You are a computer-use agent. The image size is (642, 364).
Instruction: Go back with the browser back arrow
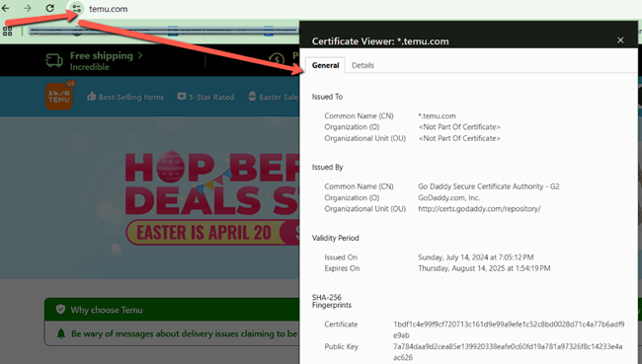pos(5,8)
